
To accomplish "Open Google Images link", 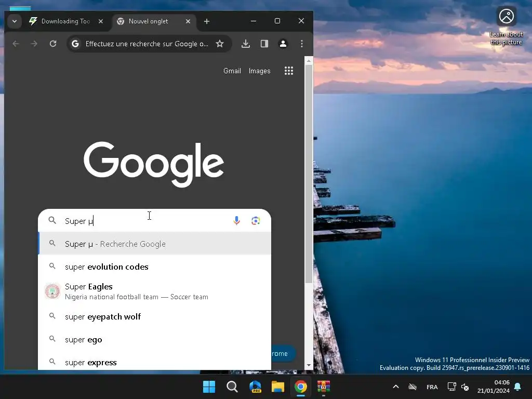I will pyautogui.click(x=260, y=71).
